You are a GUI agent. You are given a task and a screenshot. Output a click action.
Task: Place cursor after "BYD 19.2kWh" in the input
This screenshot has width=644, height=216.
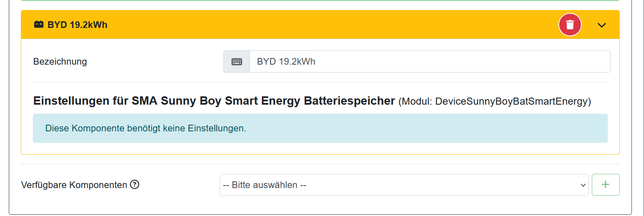[316, 62]
